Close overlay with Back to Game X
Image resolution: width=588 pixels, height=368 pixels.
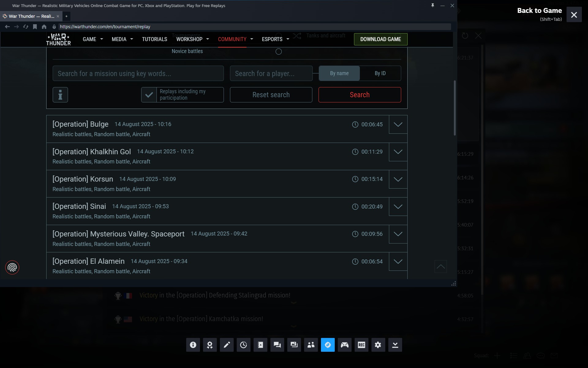coord(574,15)
